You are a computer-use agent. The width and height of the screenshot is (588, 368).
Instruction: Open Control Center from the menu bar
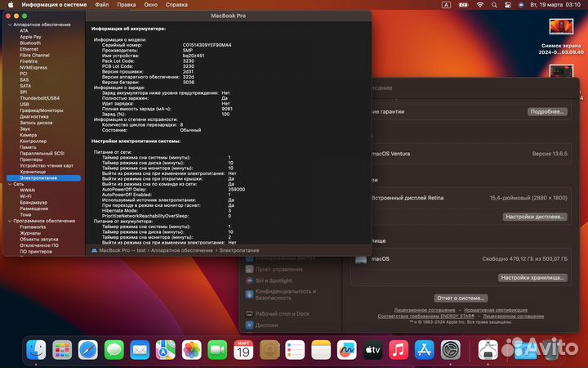click(x=508, y=5)
